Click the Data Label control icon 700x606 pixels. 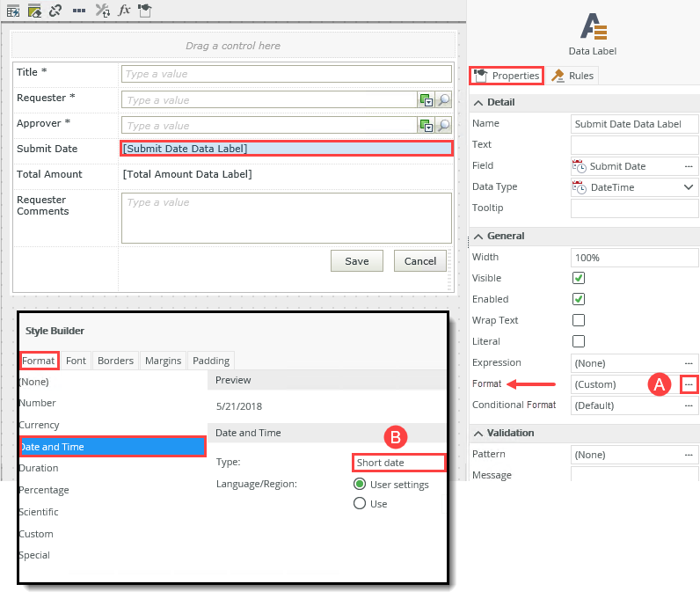(594, 26)
